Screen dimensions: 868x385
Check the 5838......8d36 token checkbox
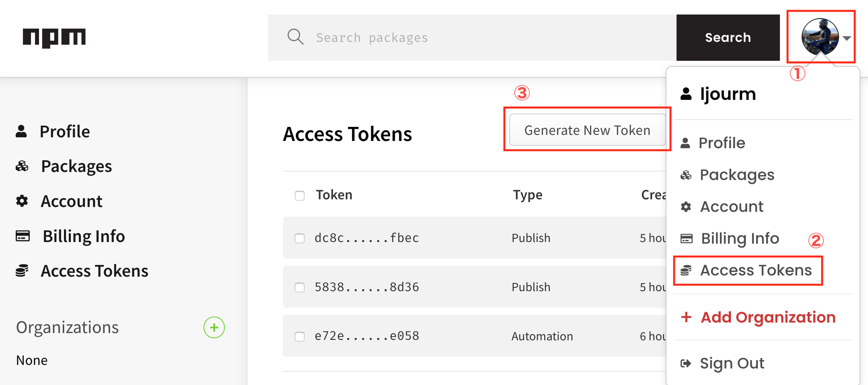coord(300,288)
